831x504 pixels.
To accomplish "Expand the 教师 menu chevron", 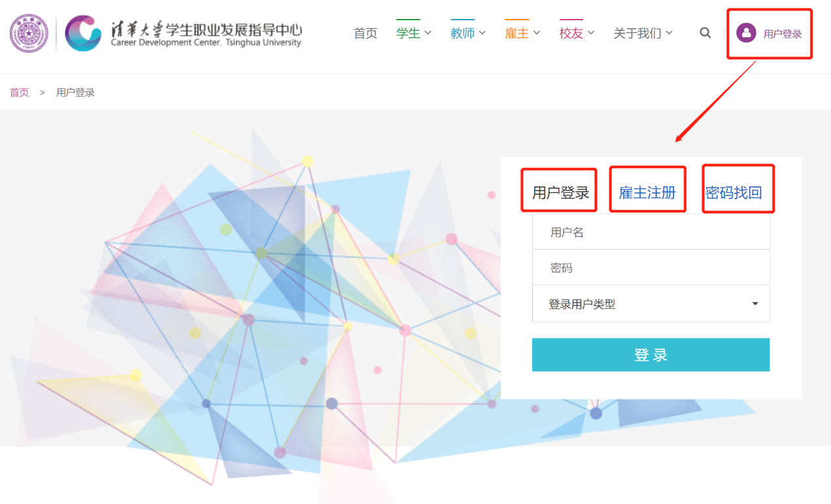I will pyautogui.click(x=483, y=33).
